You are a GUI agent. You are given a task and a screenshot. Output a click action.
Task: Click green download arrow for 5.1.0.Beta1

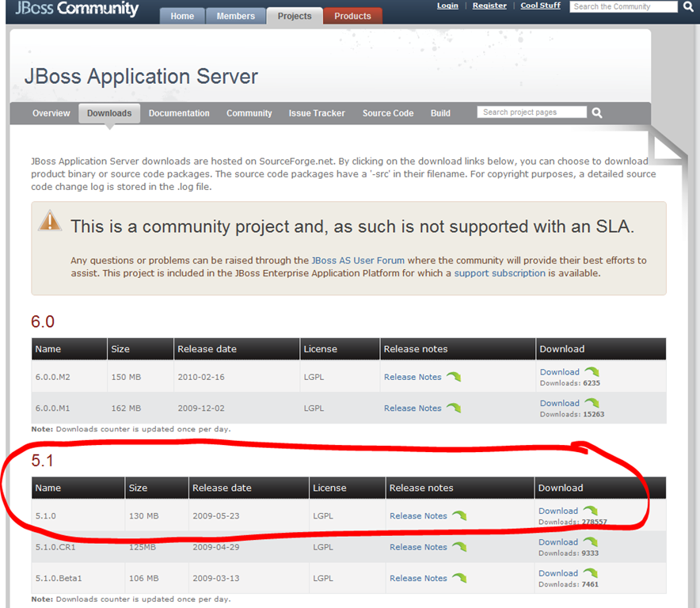591,573
